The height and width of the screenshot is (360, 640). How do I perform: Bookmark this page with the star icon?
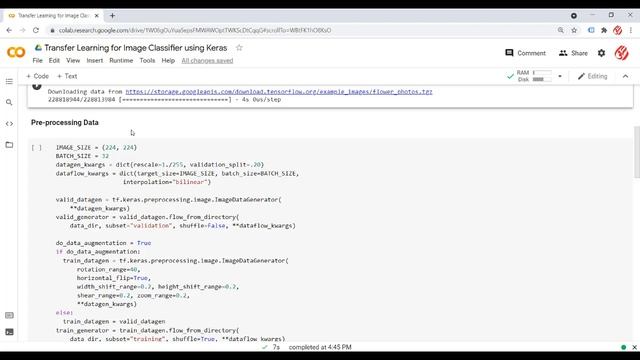click(574, 30)
